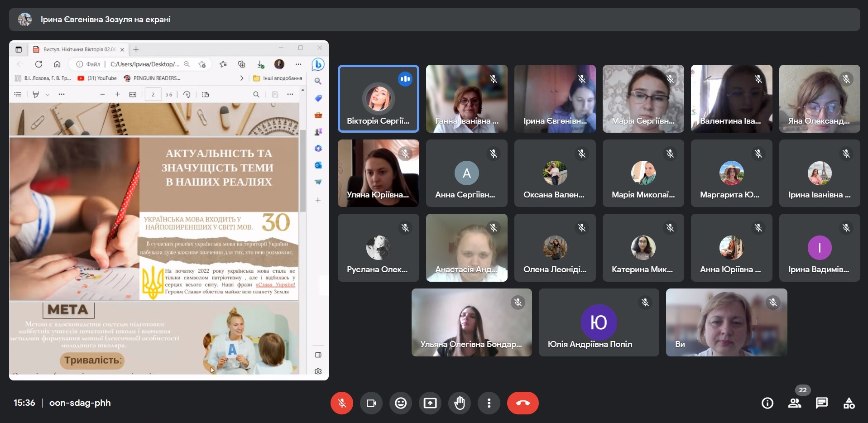The image size is (868, 423).
Task: Select Вікторія Сергії... participant tile
Action: tap(378, 99)
